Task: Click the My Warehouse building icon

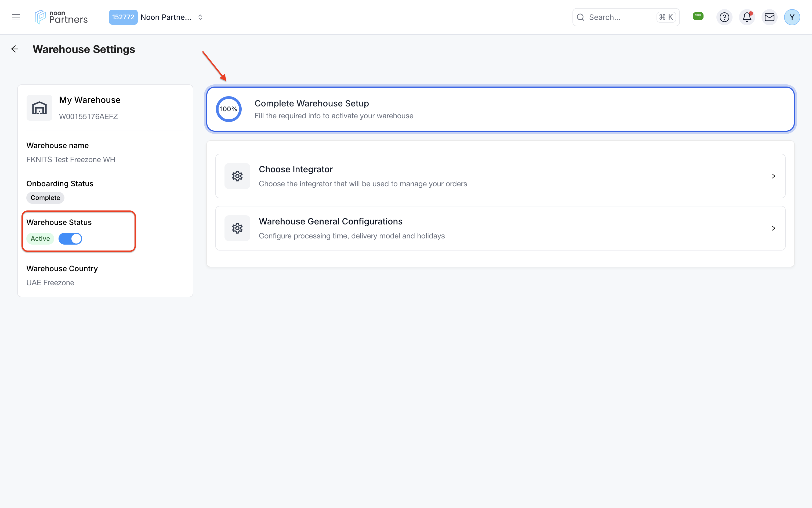Action: (39, 108)
